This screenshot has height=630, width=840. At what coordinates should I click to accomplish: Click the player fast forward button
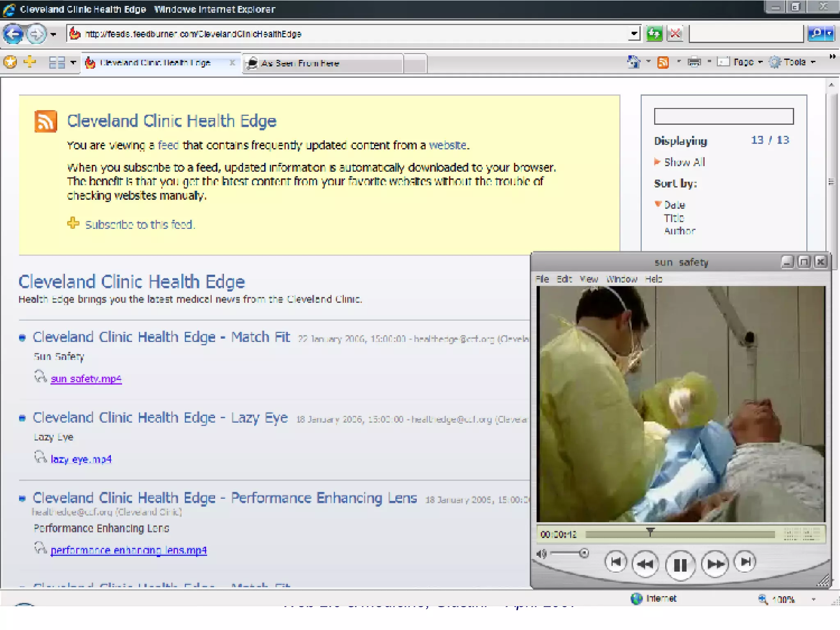pos(715,564)
